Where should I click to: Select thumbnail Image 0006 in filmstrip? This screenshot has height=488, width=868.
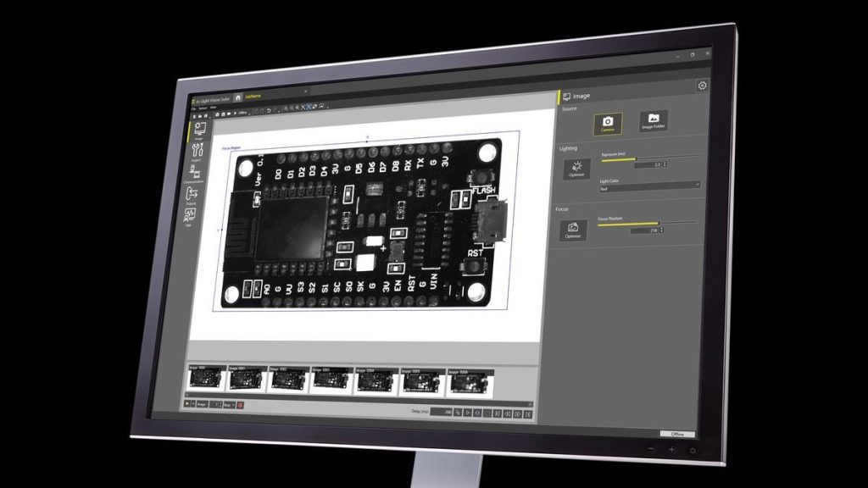(x=470, y=385)
